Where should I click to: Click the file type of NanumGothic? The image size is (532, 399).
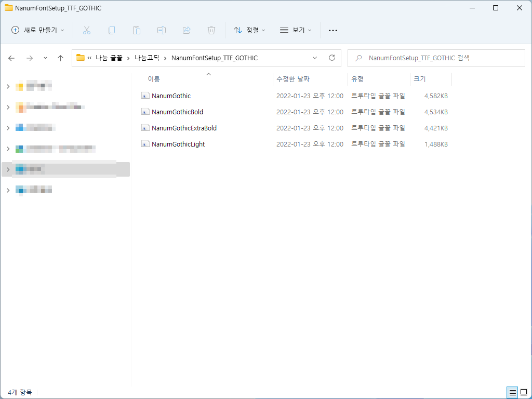click(378, 96)
